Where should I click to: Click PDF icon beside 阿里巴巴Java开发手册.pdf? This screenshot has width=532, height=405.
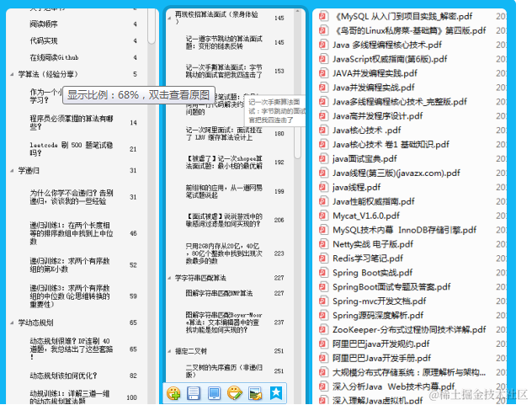323,359
